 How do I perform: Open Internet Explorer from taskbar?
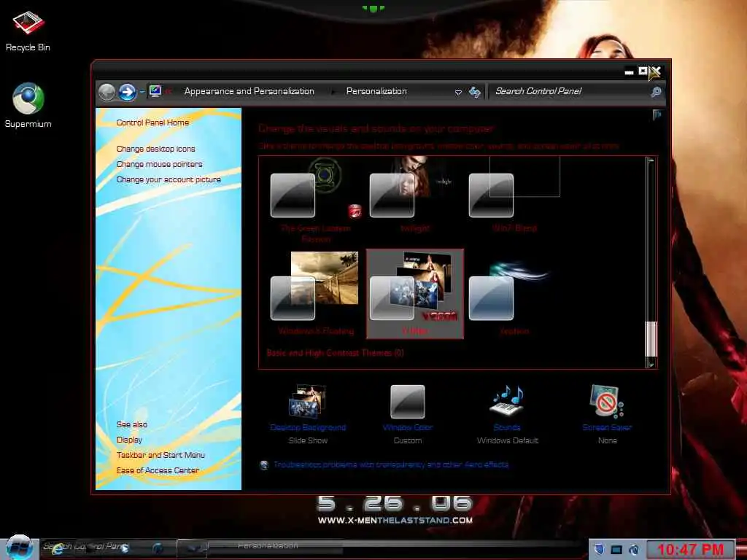(x=58, y=548)
